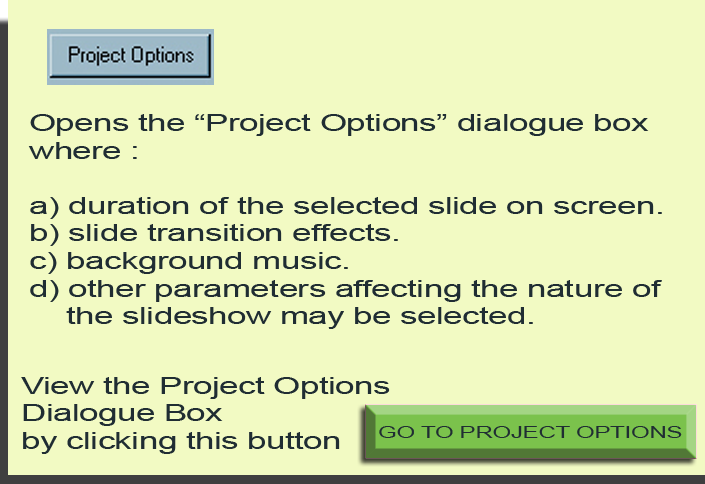Screen dimensions: 705x484
Task: Click the 'c)' list marker
Action: (x=43, y=262)
